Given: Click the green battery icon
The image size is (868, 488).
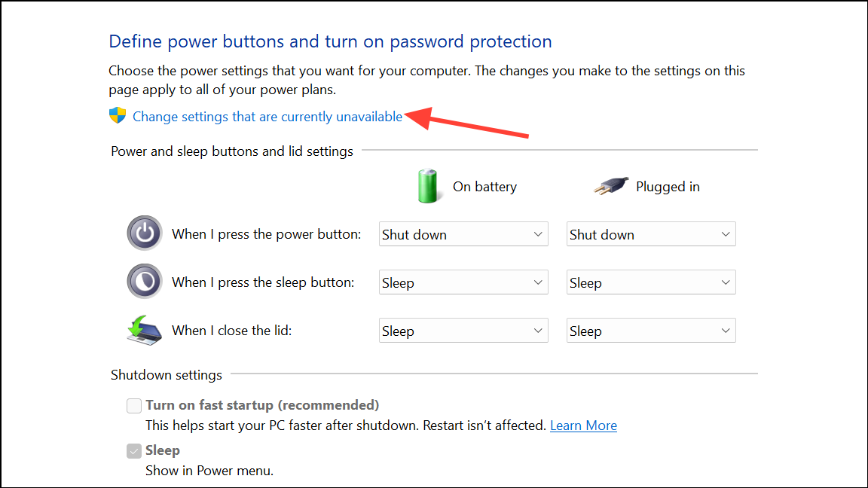Looking at the screenshot, I should (x=427, y=186).
